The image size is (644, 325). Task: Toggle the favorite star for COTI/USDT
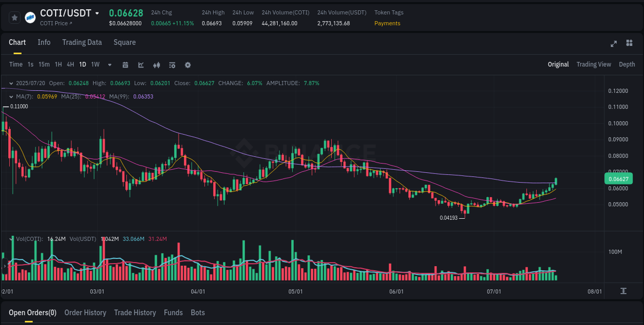14,17
